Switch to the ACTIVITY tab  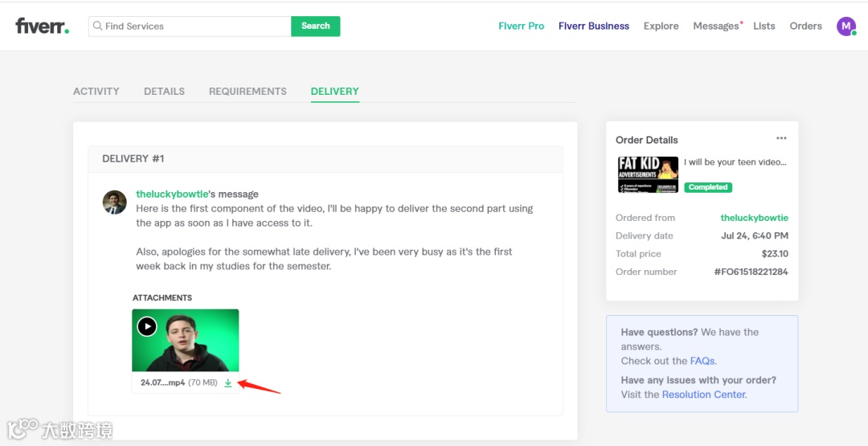(96, 92)
